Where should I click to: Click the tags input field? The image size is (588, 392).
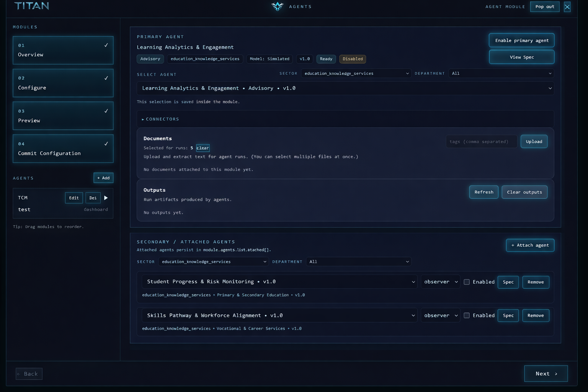coord(481,142)
